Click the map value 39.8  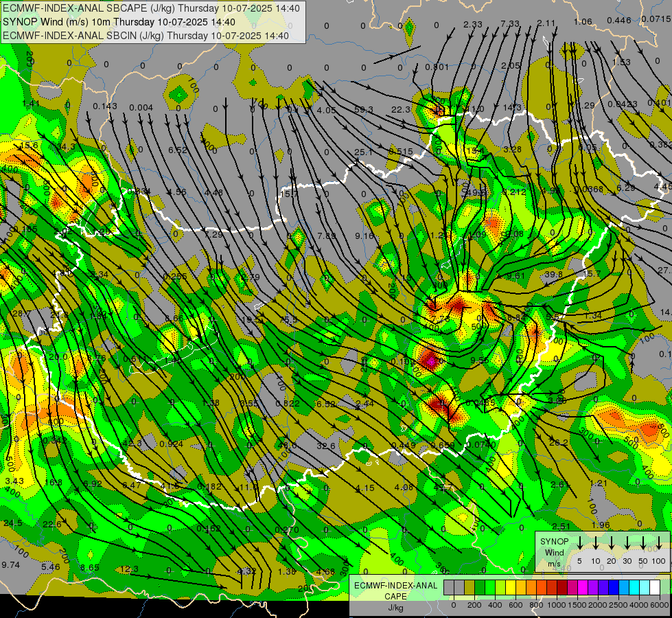coord(553,274)
